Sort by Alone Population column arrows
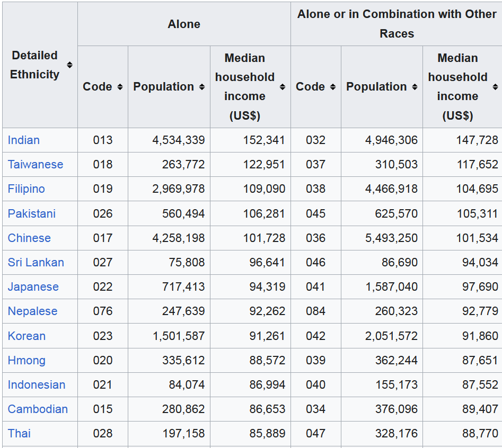 pos(201,87)
